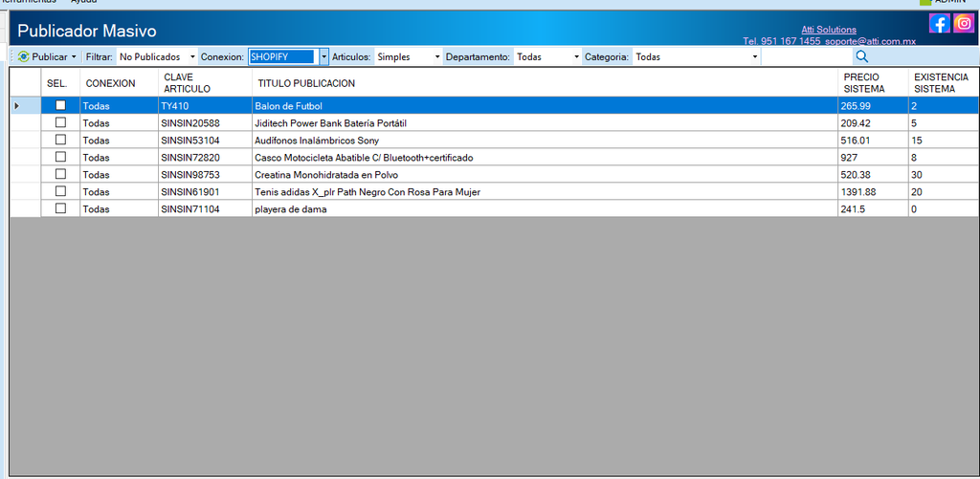Click the Publicar globe icon
The height and width of the screenshot is (479, 980).
pyautogui.click(x=24, y=56)
